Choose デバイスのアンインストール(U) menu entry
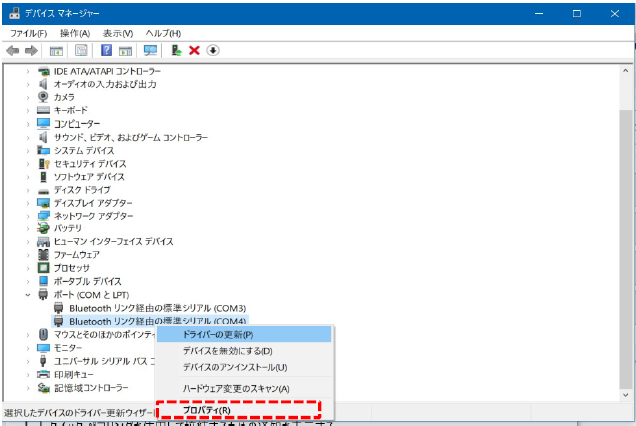The width and height of the screenshot is (636, 426). [244, 367]
